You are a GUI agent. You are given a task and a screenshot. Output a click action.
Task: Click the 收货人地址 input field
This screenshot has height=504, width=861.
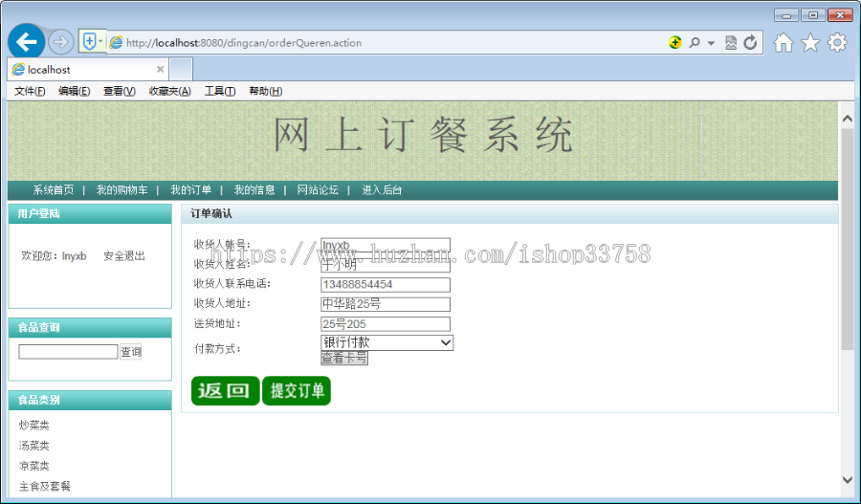tap(386, 304)
